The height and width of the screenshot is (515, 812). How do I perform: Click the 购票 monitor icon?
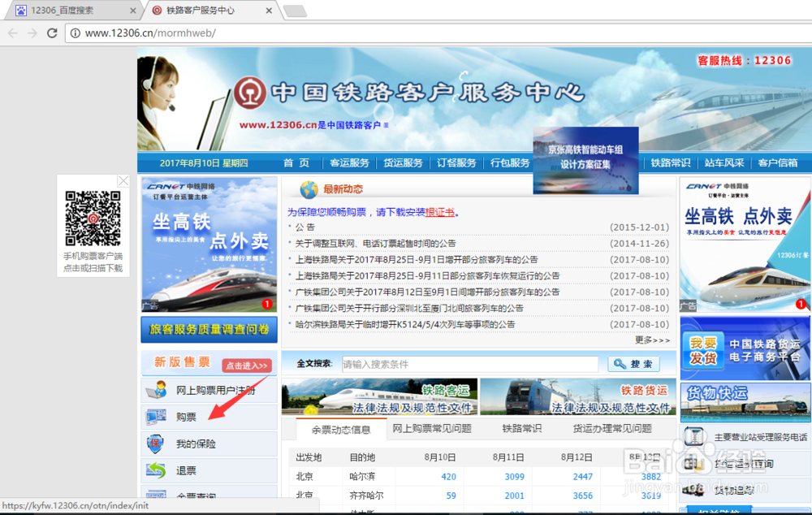coord(156,416)
